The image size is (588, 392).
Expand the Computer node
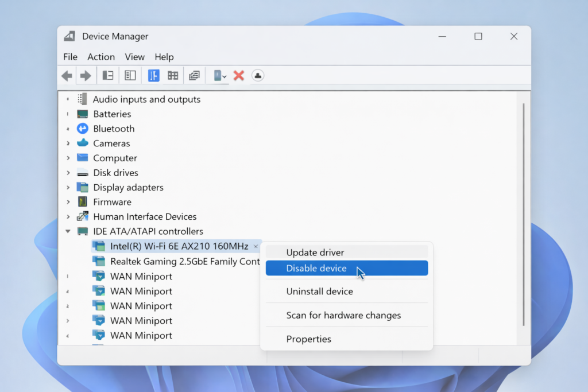(68, 158)
